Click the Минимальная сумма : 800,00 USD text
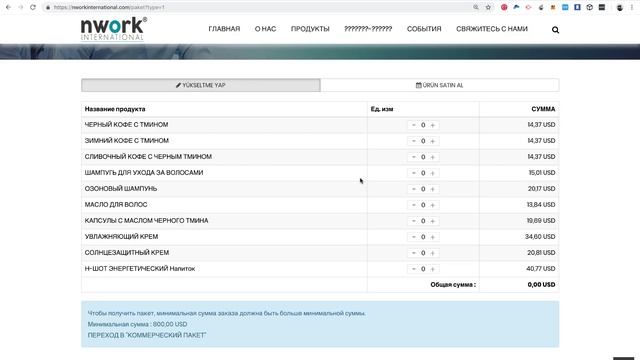Viewport: 640px width, 360px height. coord(137,324)
